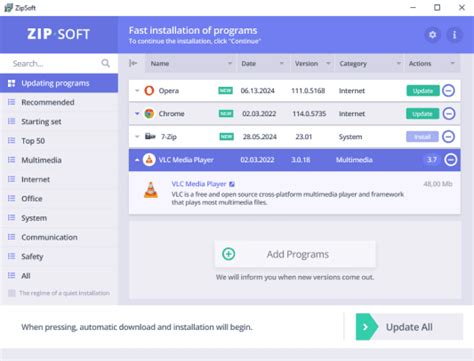
Task: Start updating with Update All
Action: (x=409, y=327)
